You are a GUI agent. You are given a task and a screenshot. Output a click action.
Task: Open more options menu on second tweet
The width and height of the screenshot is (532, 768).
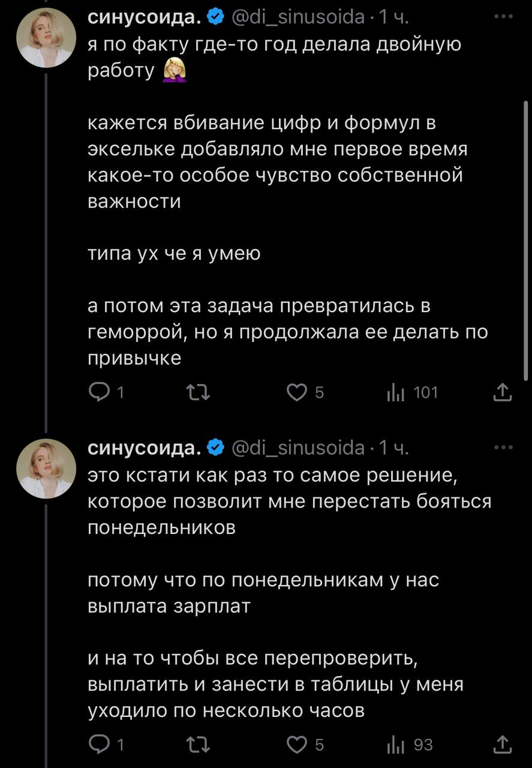pyautogui.click(x=503, y=448)
